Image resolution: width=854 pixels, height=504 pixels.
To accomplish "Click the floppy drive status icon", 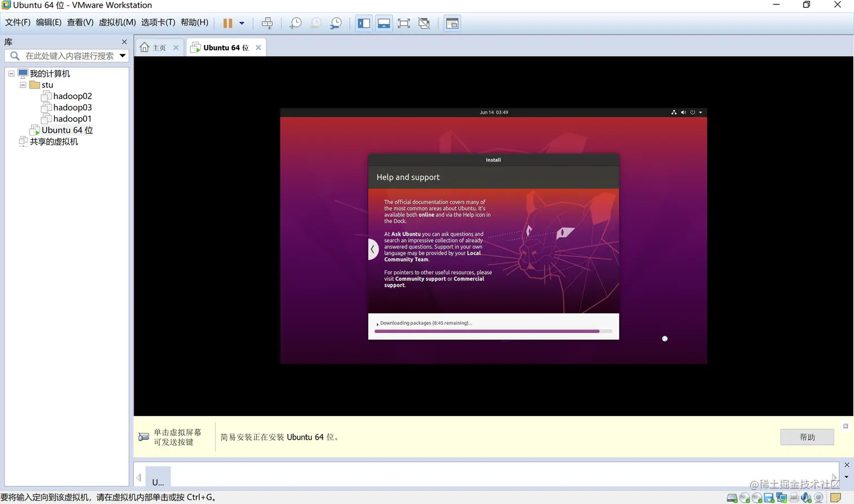I will click(769, 498).
